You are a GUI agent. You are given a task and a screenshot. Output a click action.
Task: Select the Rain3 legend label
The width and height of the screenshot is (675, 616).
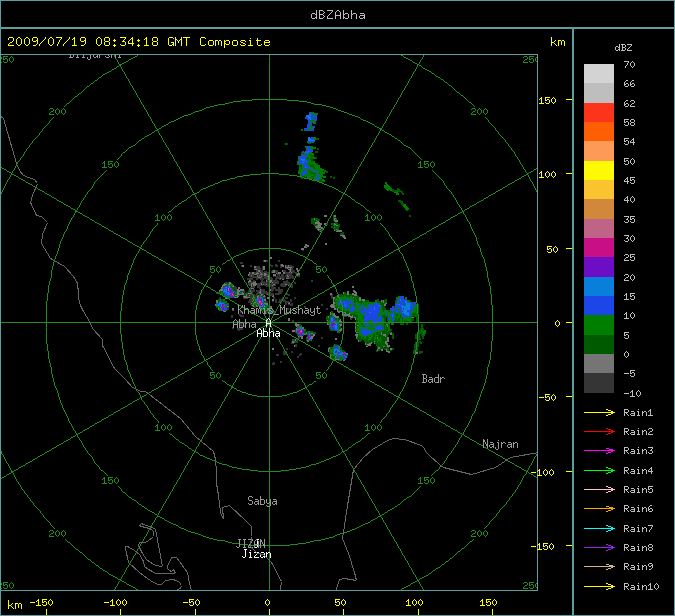click(638, 451)
